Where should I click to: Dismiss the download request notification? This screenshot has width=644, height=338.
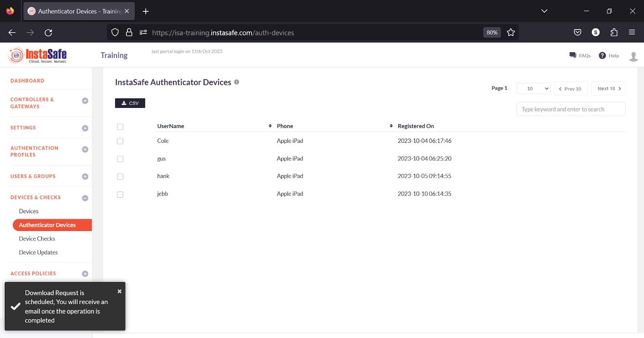[x=120, y=291]
